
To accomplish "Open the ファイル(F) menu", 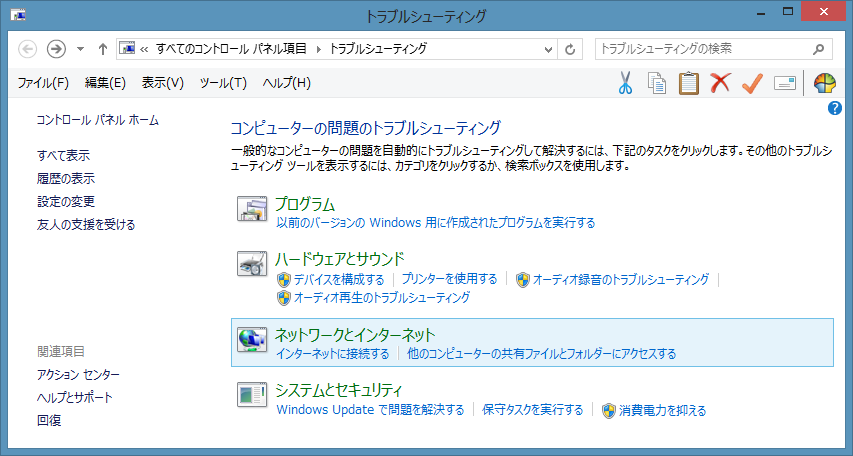I will coord(43,83).
